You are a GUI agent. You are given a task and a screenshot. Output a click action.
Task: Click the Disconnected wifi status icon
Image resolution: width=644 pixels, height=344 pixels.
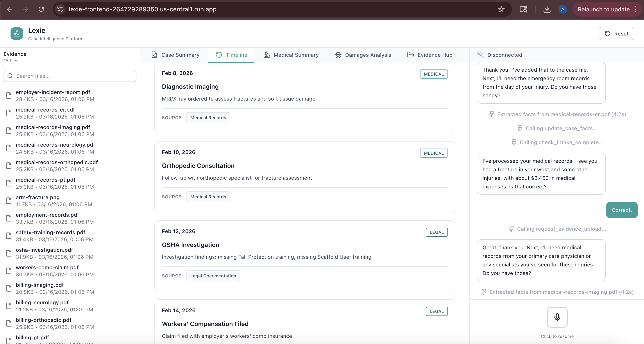[x=480, y=55]
